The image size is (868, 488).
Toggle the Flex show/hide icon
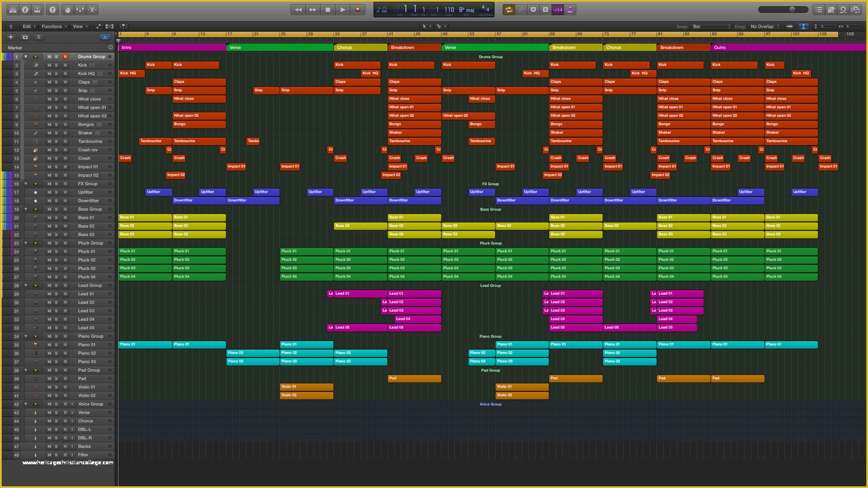pyautogui.click(x=110, y=27)
